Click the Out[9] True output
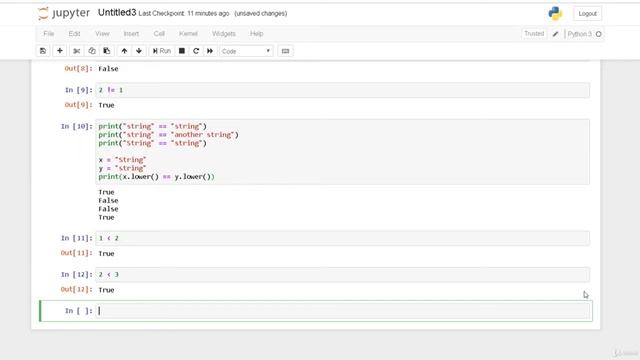The height and width of the screenshot is (360, 640). pyautogui.click(x=106, y=105)
